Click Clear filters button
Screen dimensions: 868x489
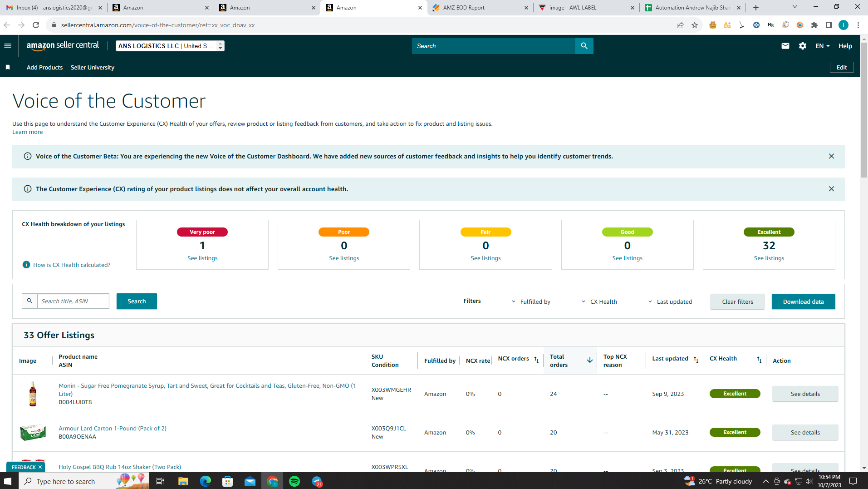(x=737, y=301)
